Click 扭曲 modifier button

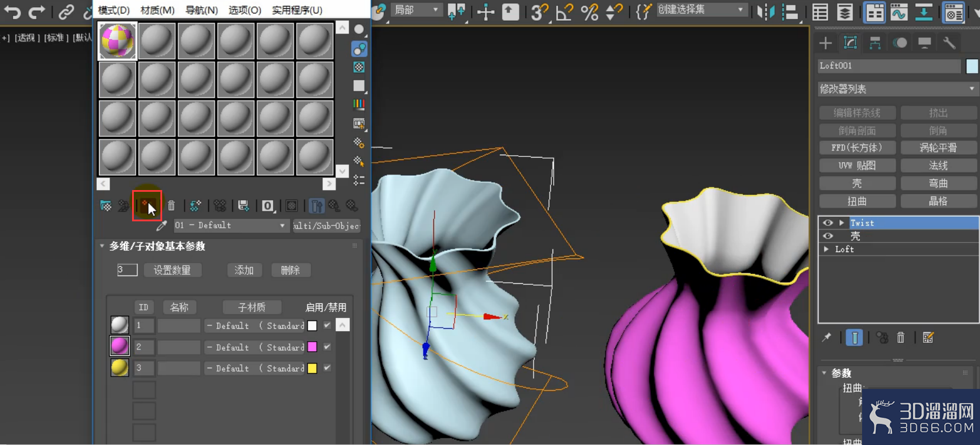click(857, 201)
